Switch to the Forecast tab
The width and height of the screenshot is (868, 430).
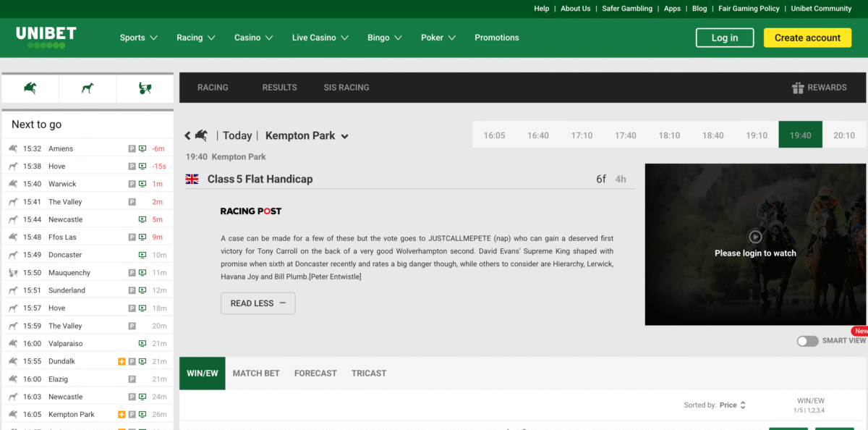click(315, 374)
